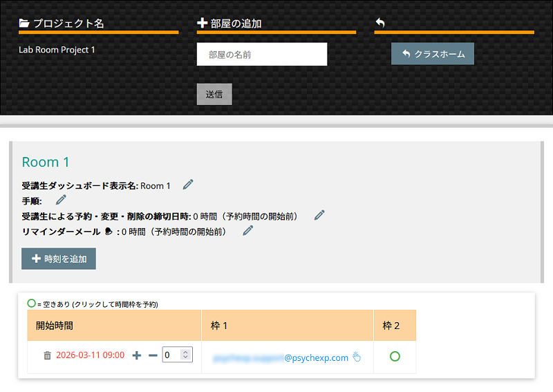The width and height of the screenshot is (553, 392).
Task: Click the Room 1 heading
Action: pos(46,162)
